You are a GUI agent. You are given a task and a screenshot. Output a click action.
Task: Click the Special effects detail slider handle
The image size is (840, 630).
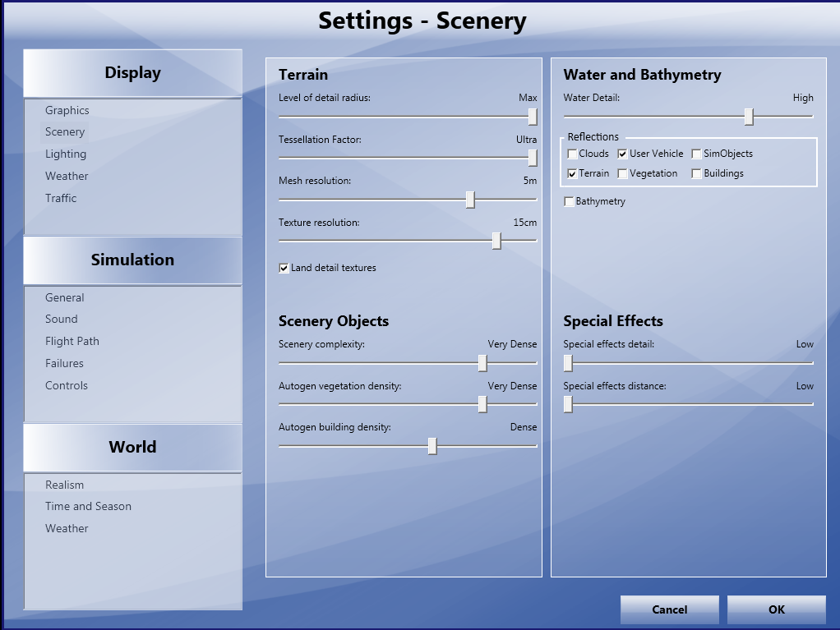coord(569,363)
